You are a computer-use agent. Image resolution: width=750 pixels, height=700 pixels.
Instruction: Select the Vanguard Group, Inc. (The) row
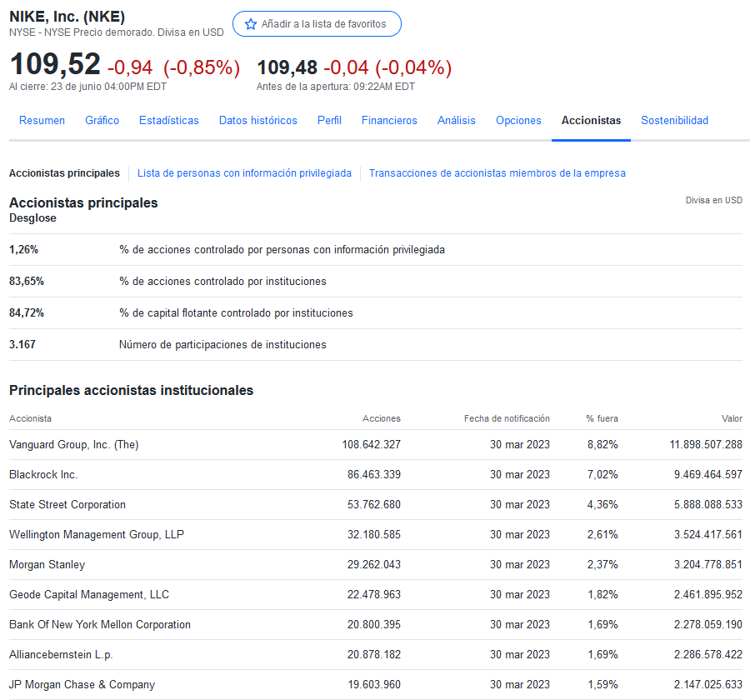click(376, 445)
